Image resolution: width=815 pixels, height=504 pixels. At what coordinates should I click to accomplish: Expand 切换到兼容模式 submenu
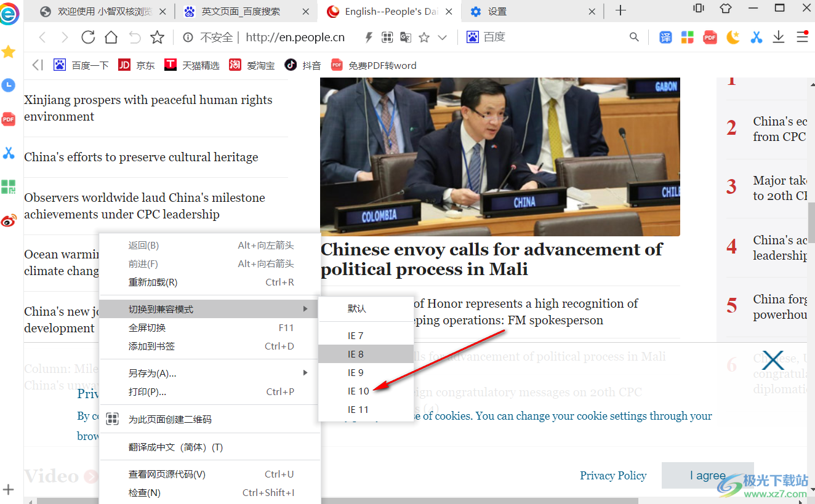[210, 309]
